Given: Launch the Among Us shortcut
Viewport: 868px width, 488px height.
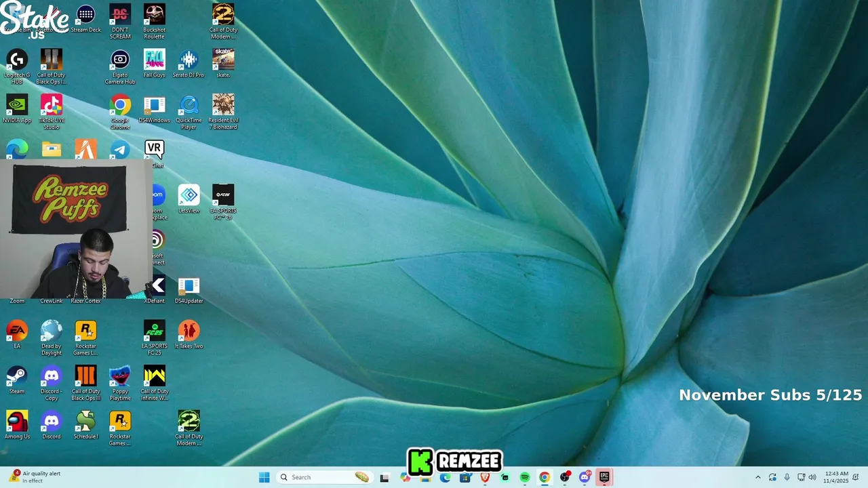Looking at the screenshot, I should pos(17,426).
